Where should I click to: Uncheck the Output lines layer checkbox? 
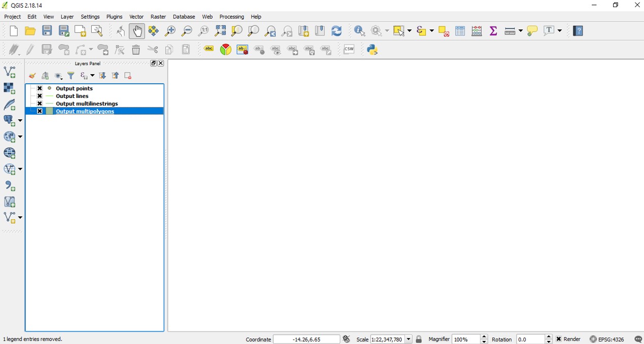(39, 96)
